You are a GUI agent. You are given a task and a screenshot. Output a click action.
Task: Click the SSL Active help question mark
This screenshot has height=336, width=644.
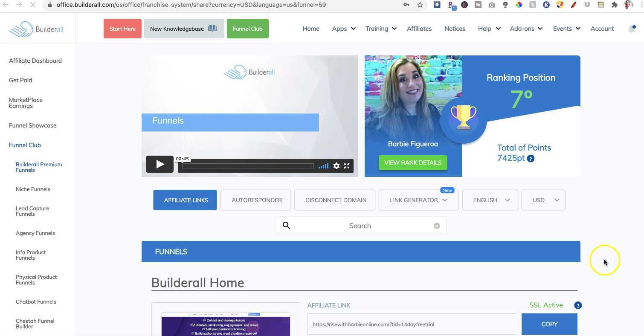pos(577,305)
